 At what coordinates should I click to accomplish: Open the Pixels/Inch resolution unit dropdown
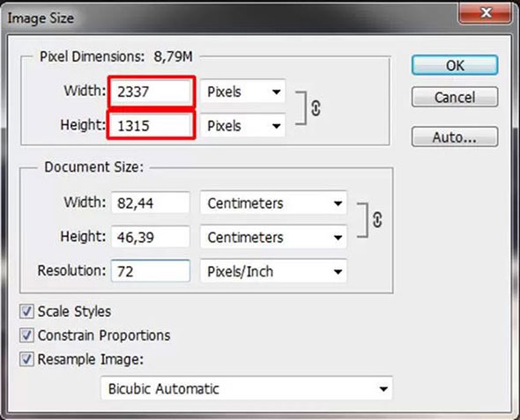[x=273, y=271]
